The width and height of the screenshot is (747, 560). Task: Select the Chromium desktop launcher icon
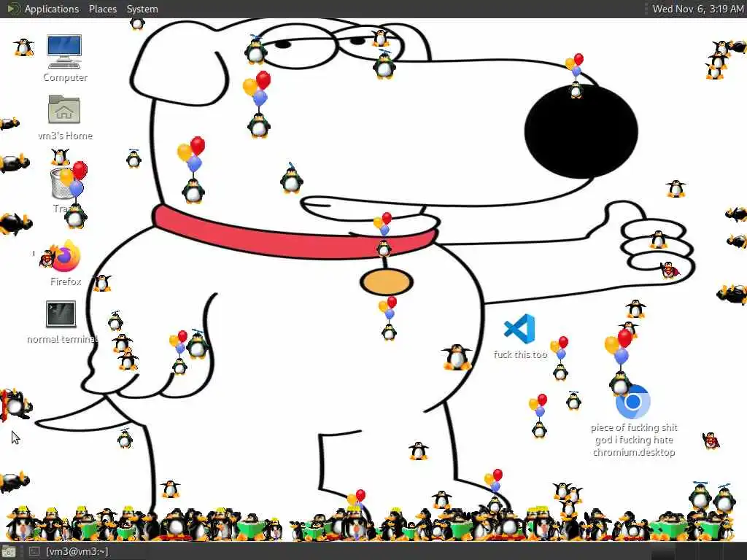coord(632,402)
